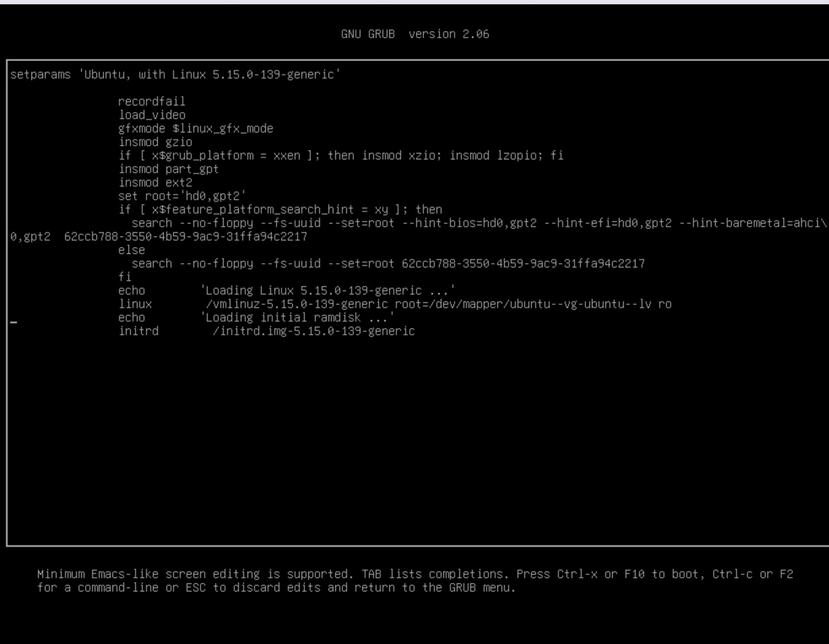
Task: Click the 'GNU GRUB version 2.06' title
Action: coord(414,34)
